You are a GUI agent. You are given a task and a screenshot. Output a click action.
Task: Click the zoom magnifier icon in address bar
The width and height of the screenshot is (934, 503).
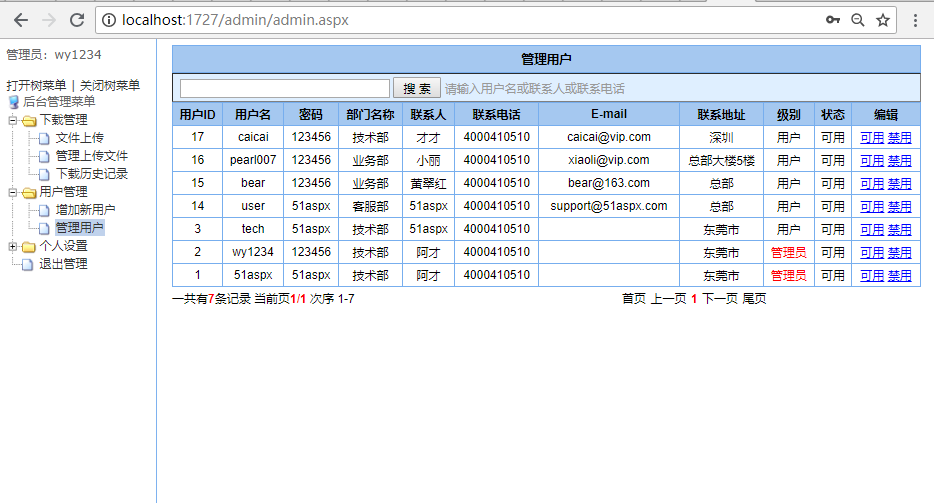(858, 20)
